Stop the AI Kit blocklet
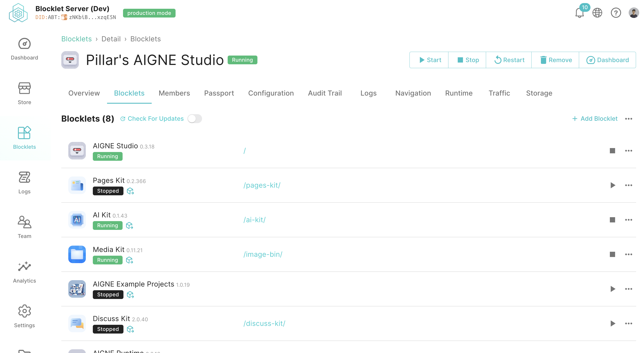 pos(612,220)
